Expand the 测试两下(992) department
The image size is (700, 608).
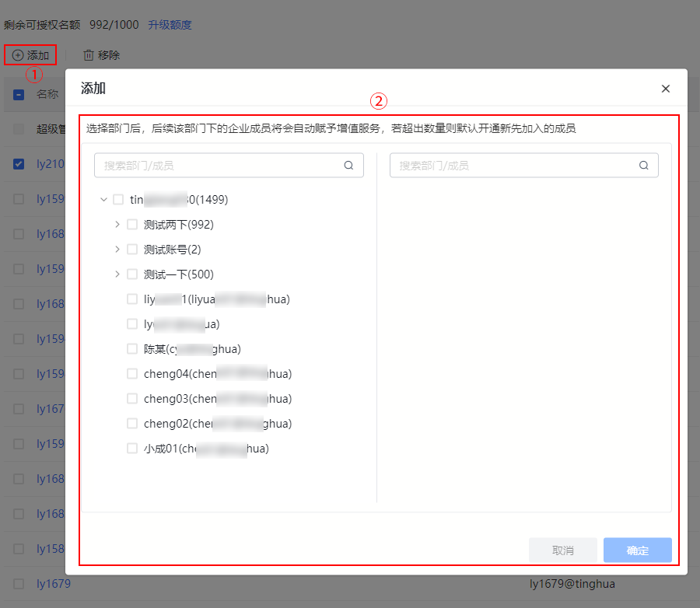117,225
